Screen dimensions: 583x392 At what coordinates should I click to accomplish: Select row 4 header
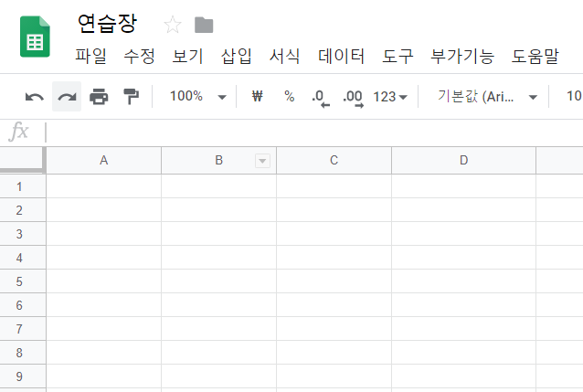point(23,258)
